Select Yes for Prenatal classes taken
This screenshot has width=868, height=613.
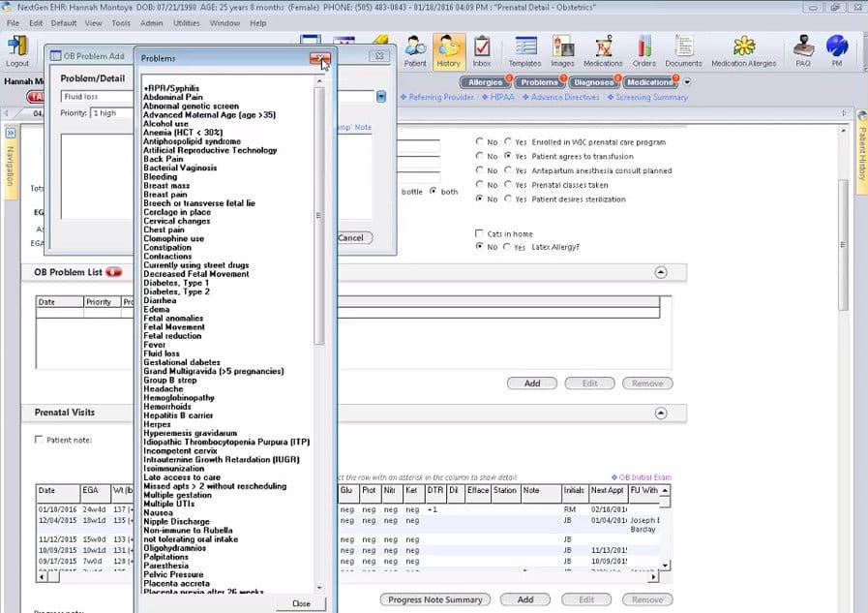pyautogui.click(x=507, y=185)
